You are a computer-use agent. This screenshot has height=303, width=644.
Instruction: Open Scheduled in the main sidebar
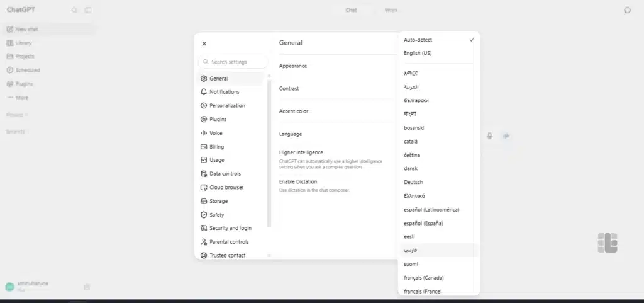49,71
